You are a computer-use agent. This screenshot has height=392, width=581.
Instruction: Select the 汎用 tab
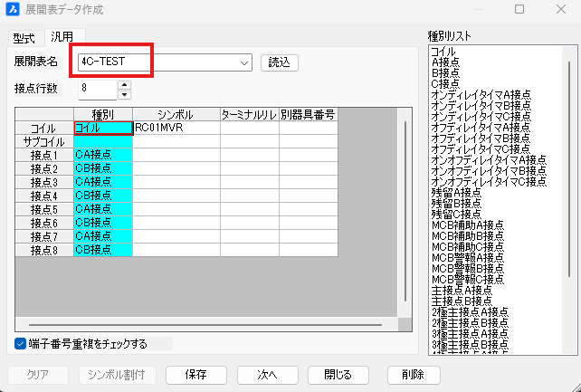click(62, 37)
